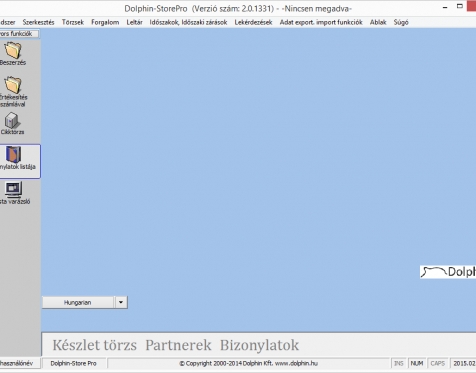Click the Partnerek link

click(x=178, y=345)
